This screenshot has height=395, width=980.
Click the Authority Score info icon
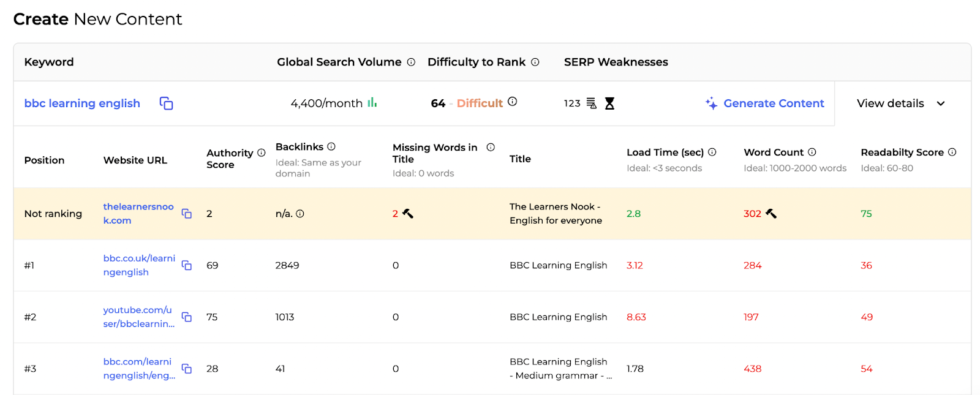pos(262,152)
